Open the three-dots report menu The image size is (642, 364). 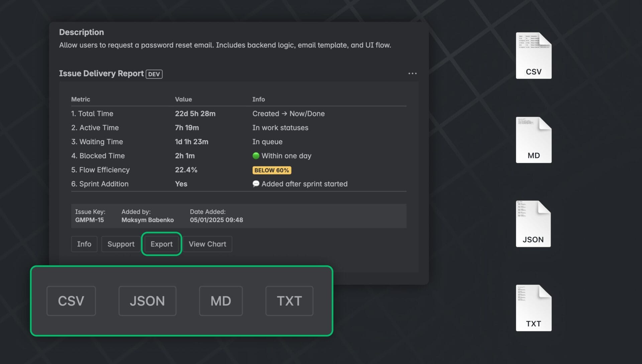(412, 73)
